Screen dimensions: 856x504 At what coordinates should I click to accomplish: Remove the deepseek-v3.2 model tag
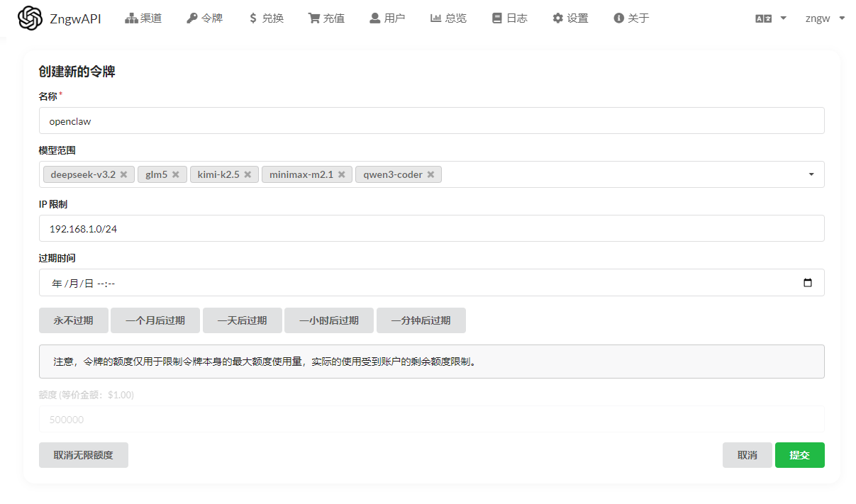[x=123, y=174]
